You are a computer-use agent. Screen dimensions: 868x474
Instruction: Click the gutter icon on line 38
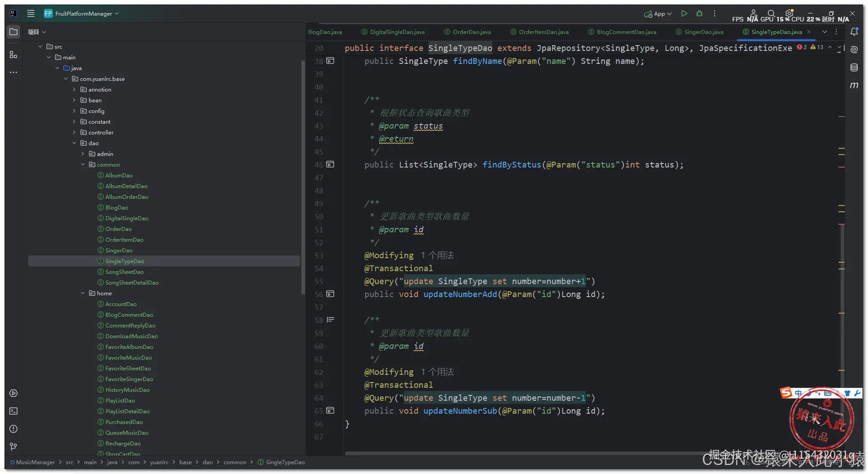click(330, 61)
